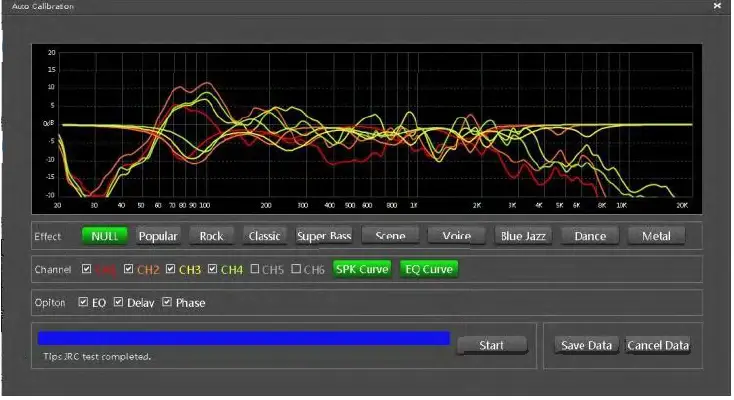
Task: Uncheck the CH1 channel checkbox
Action: pos(86,269)
